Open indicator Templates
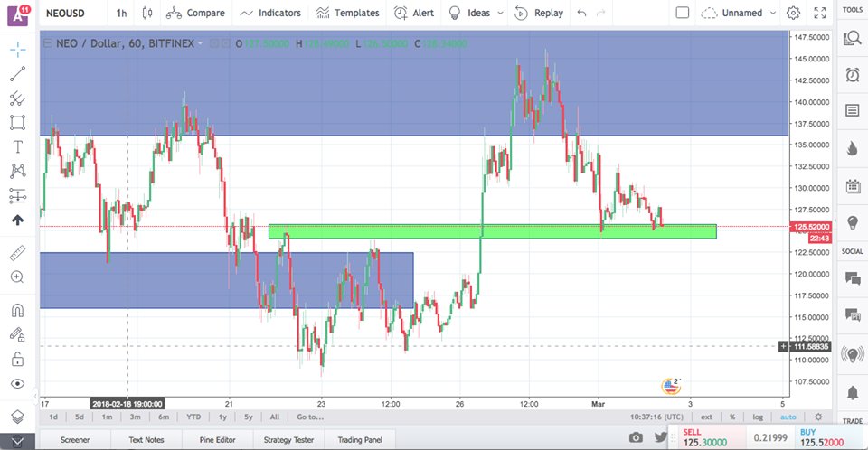 pyautogui.click(x=347, y=13)
